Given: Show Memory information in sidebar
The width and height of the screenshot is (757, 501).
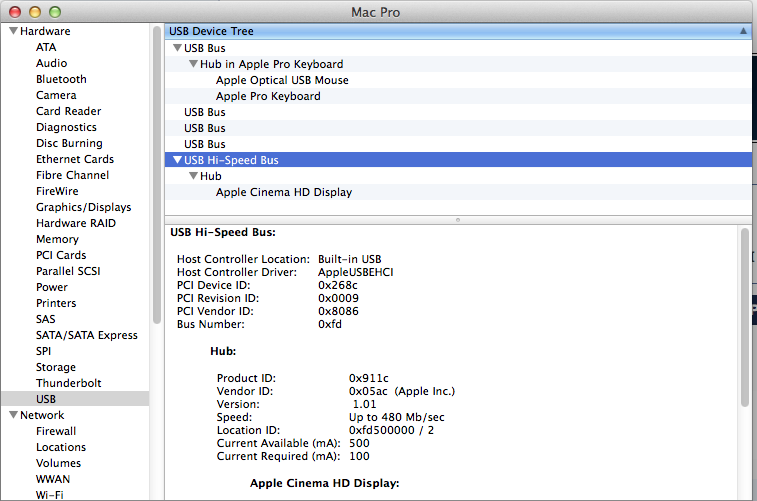Looking at the screenshot, I should click(x=57, y=239).
